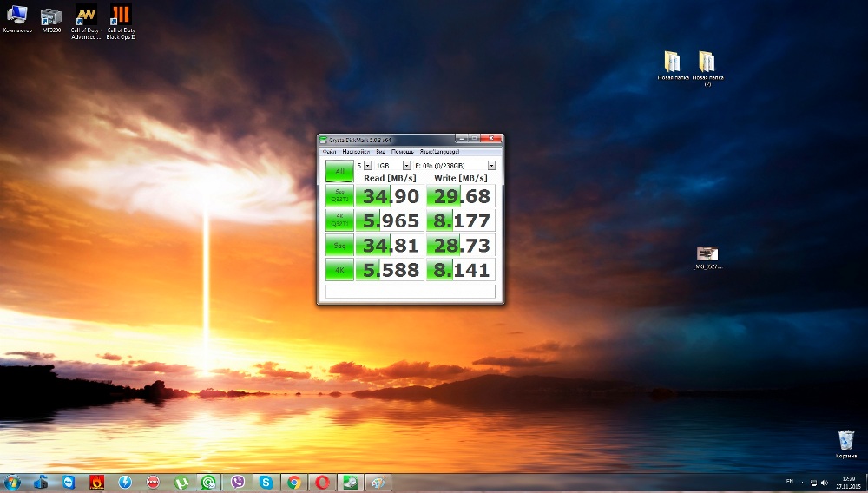Select the Новая папка (2) folder

tap(707, 69)
